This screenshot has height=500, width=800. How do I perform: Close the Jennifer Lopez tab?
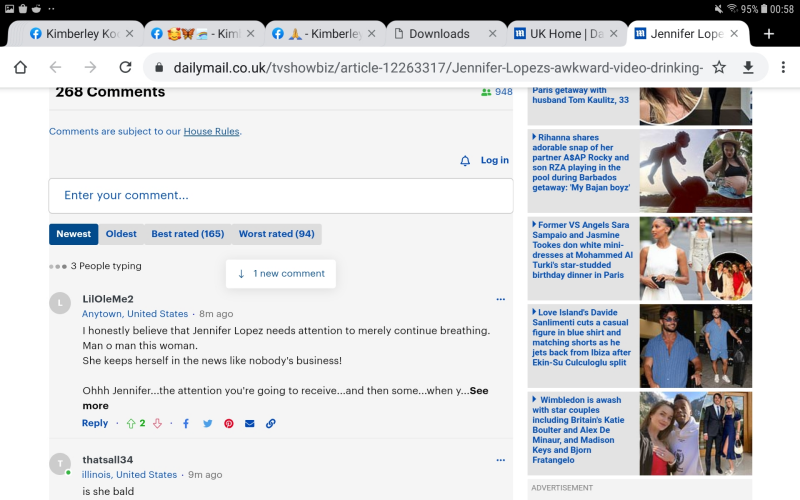(x=734, y=34)
